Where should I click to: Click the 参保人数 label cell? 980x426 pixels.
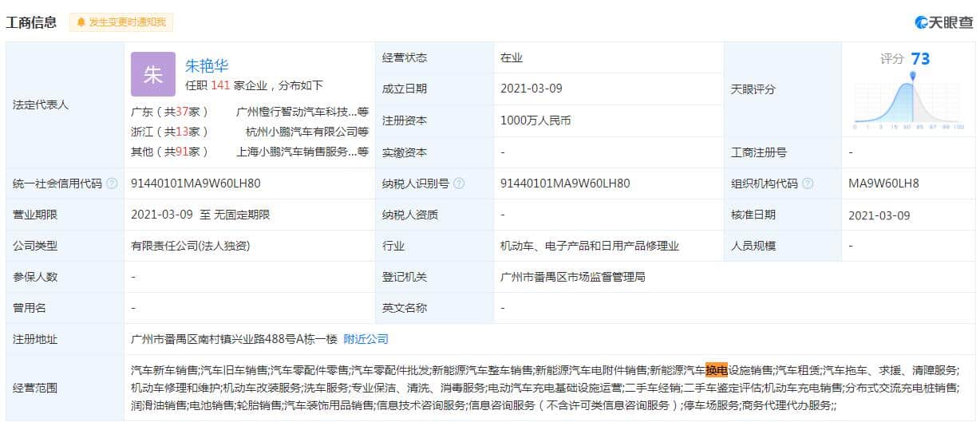click(65, 277)
